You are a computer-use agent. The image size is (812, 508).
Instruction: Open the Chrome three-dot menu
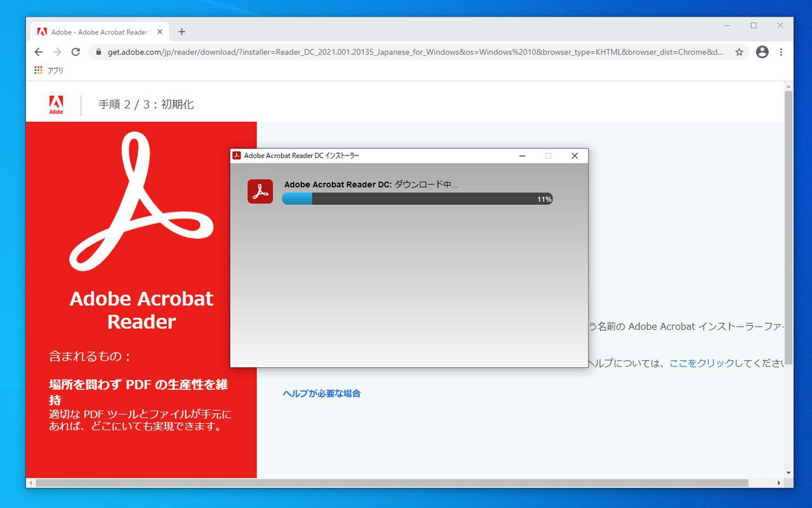coord(781,52)
